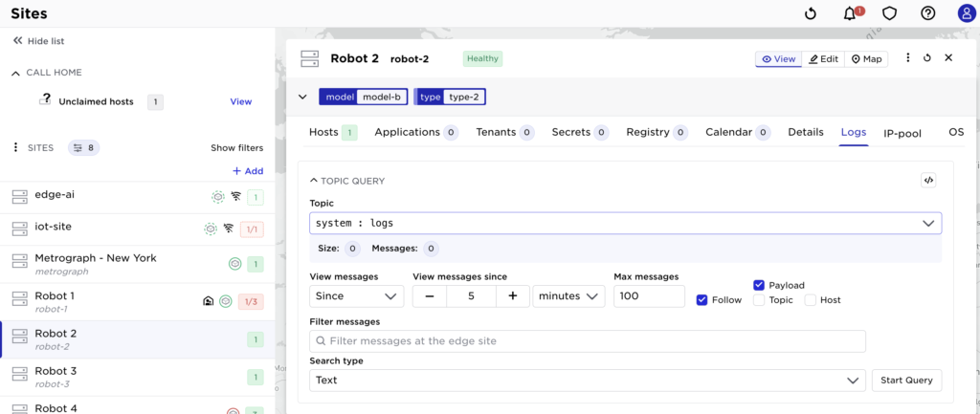Open the Registry tab
The image size is (980, 414).
pos(657,132)
